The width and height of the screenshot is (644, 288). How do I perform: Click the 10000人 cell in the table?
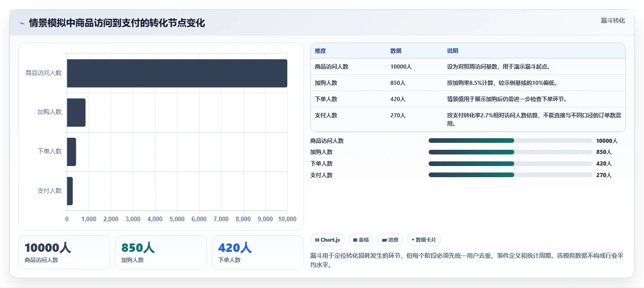(x=401, y=67)
